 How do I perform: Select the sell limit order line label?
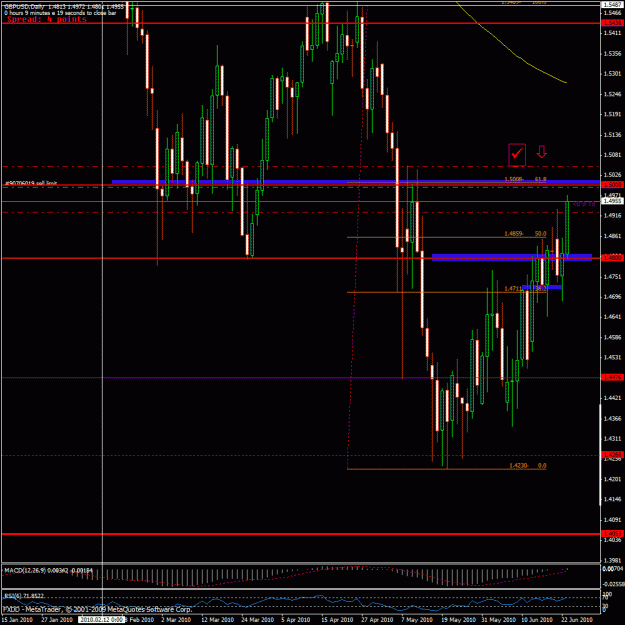31,183
